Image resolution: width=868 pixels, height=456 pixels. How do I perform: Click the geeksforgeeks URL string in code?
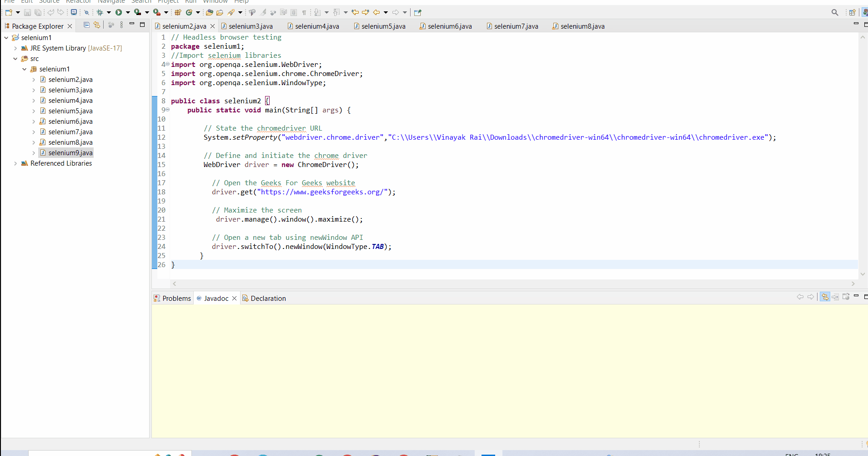click(x=322, y=192)
